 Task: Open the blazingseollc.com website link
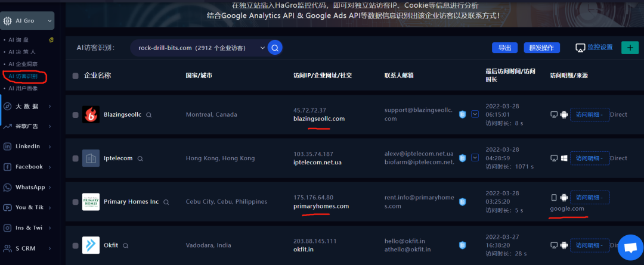pyautogui.click(x=319, y=119)
